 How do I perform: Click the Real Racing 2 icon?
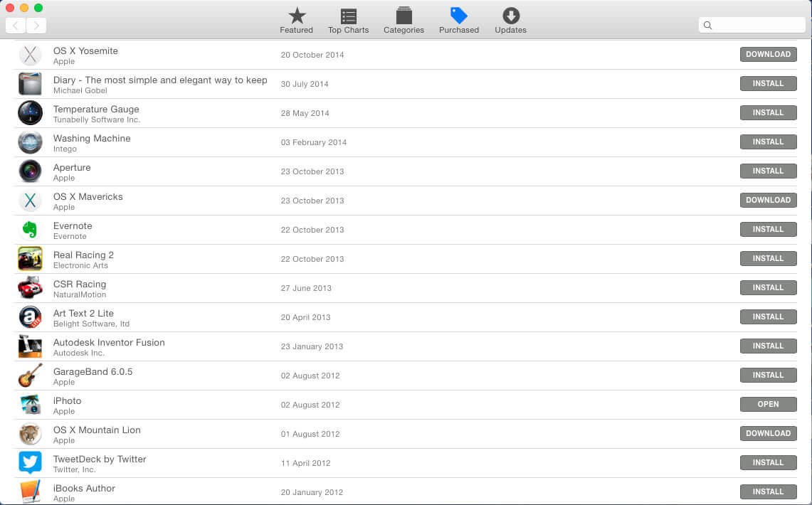pos(30,259)
